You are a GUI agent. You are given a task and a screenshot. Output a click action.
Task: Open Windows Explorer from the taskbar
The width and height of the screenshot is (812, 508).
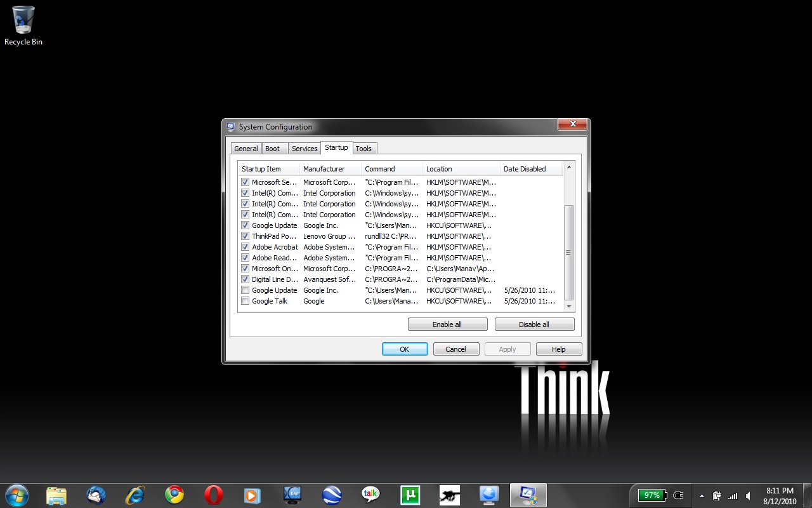(x=56, y=495)
